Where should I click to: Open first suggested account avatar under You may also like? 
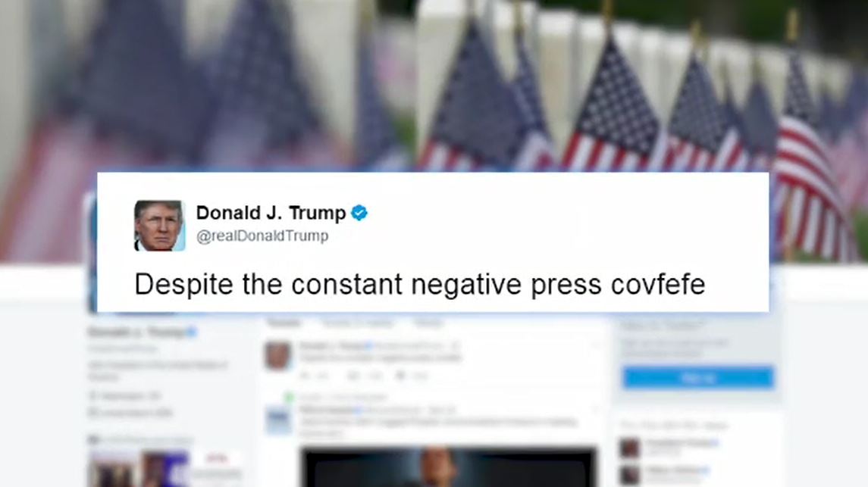pyautogui.click(x=630, y=448)
